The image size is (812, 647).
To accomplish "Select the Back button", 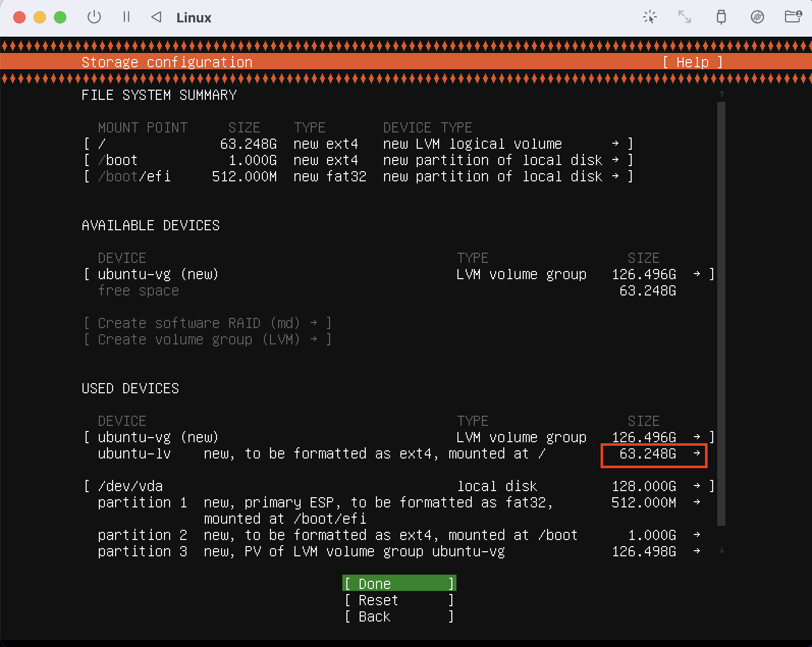I will point(399,616).
